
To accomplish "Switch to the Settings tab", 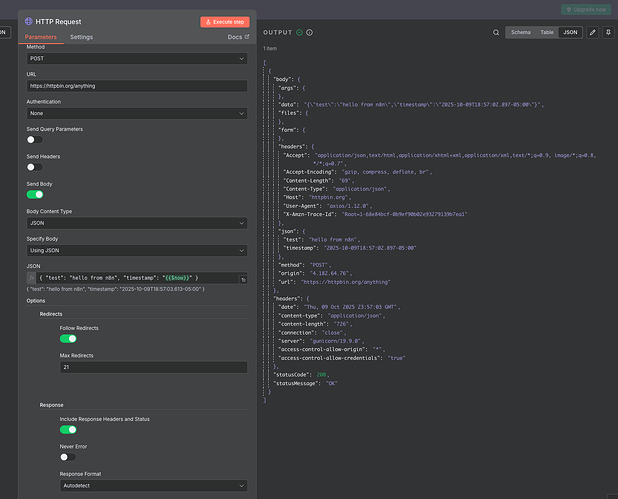I will point(81,37).
